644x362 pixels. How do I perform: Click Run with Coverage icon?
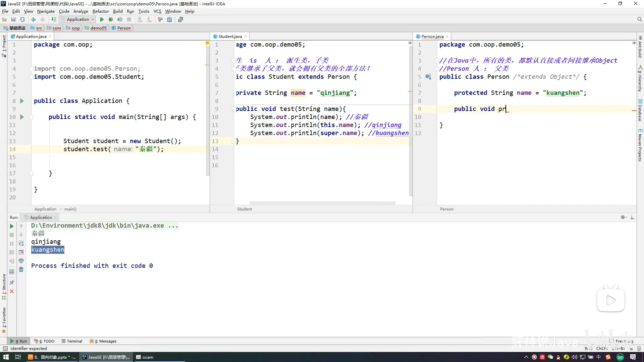click(120, 19)
